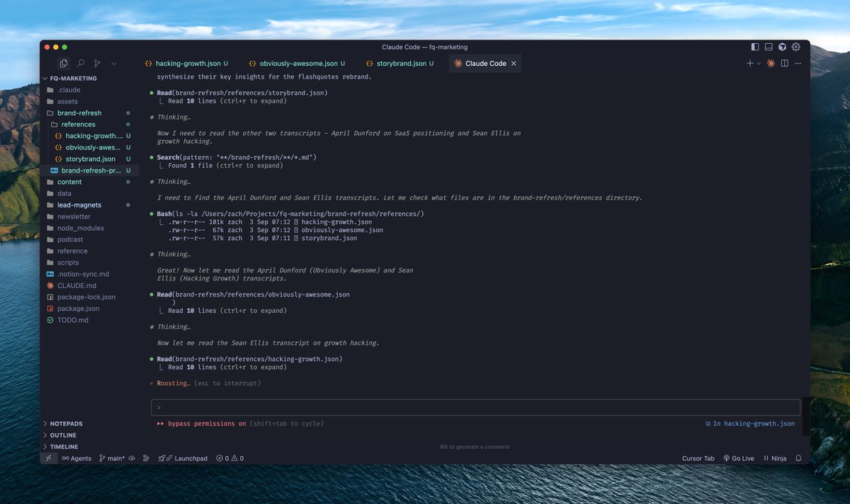The image size is (850, 504).
Task: Open dropdown arrow next to plus icon
Action: coord(759,63)
